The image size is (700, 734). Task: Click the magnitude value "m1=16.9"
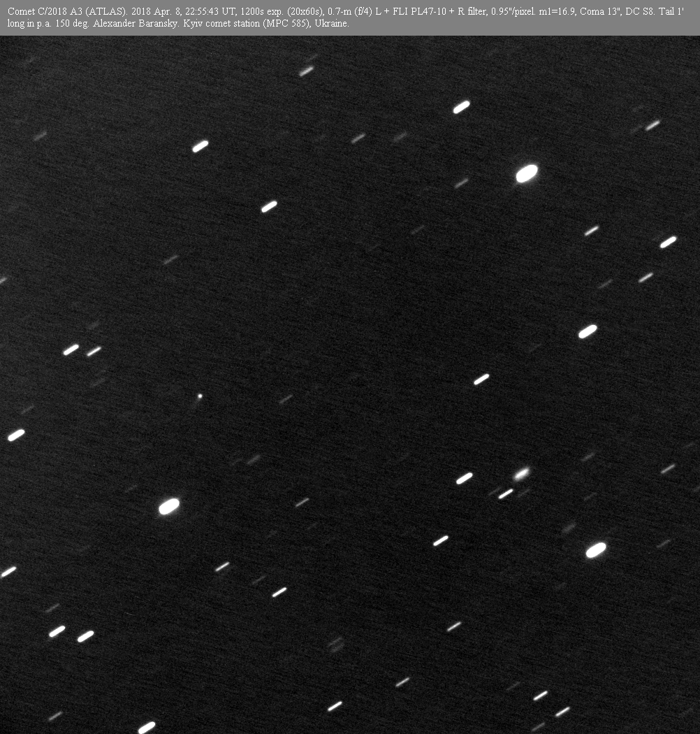[x=557, y=12]
